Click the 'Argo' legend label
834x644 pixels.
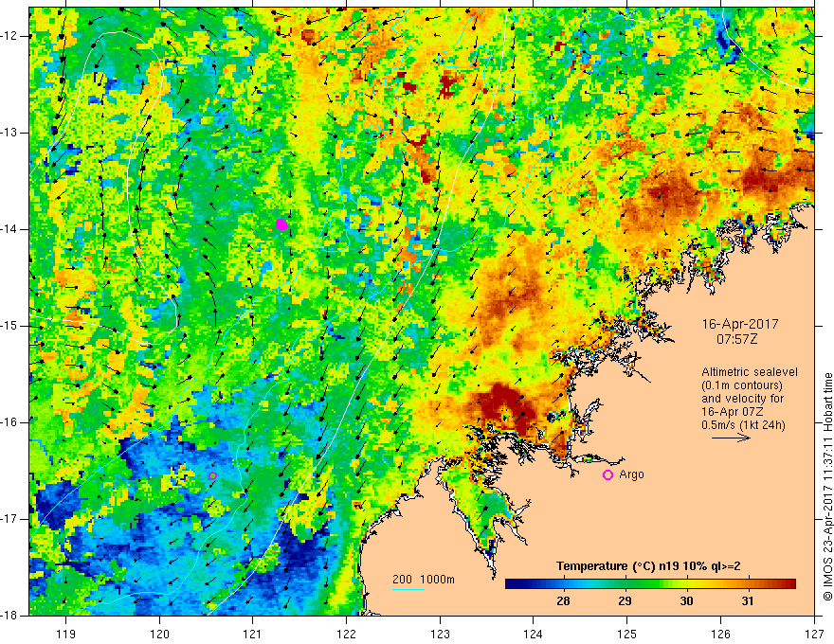pos(631,474)
